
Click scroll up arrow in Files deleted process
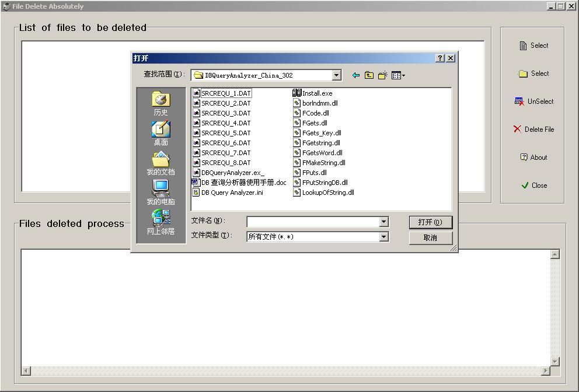[554, 254]
